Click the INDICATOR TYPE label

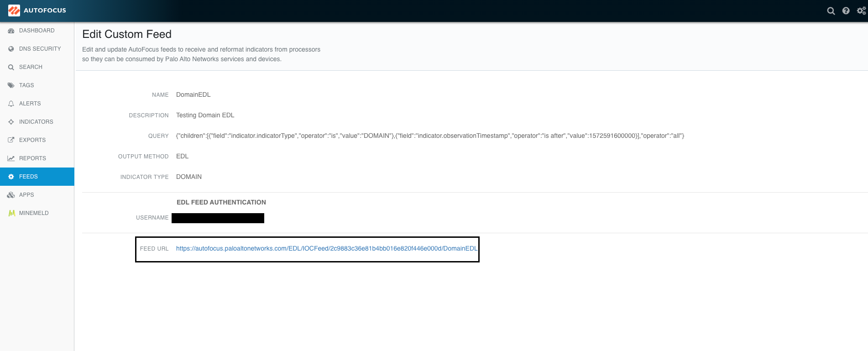[x=145, y=177]
